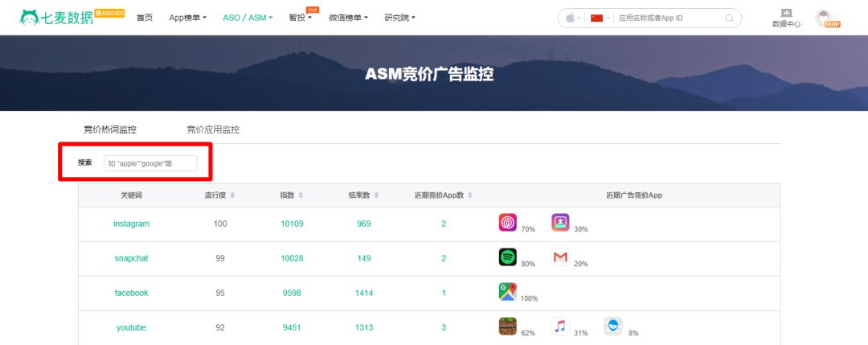The width and height of the screenshot is (868, 345).
Task: Click bidding app count 3 in youtube row
Action: tap(444, 327)
